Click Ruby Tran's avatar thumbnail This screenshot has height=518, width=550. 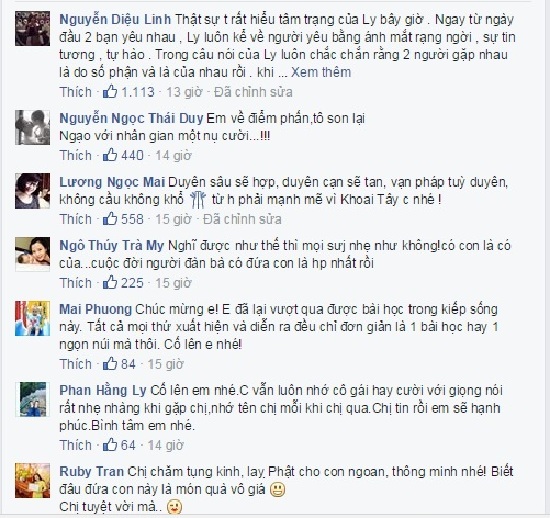click(x=32, y=480)
